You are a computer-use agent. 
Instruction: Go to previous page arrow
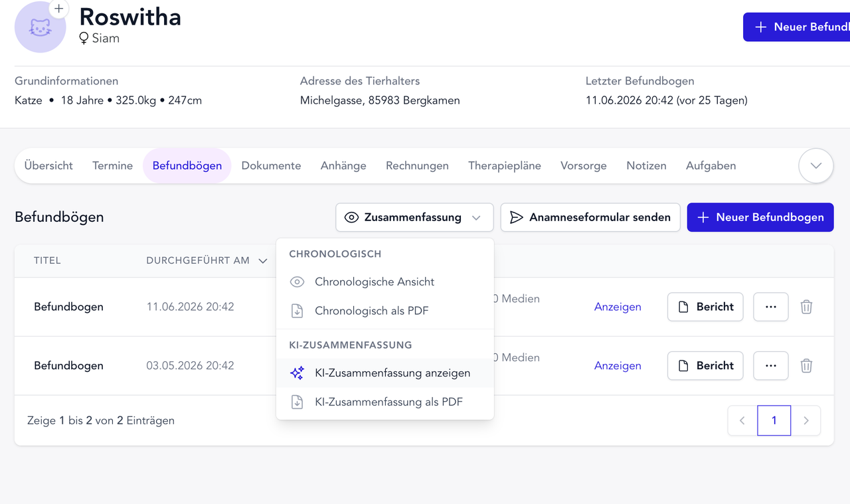742,420
